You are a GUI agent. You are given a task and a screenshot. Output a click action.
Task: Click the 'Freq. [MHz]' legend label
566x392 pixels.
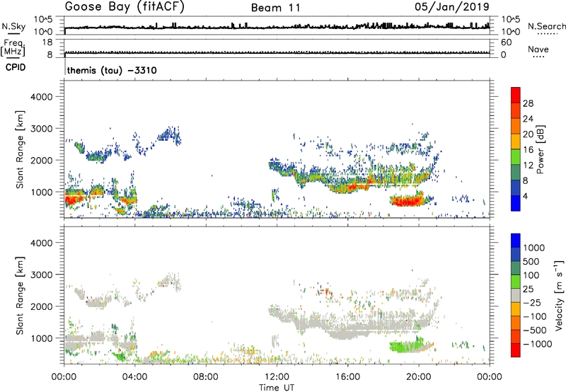(x=13, y=47)
